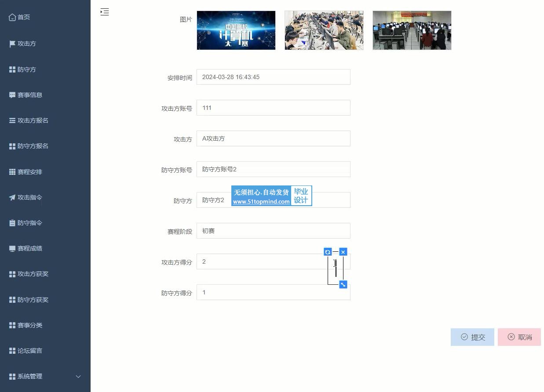Click the clipboard icon for 防守指令
This screenshot has height=392, width=544.
12,223
